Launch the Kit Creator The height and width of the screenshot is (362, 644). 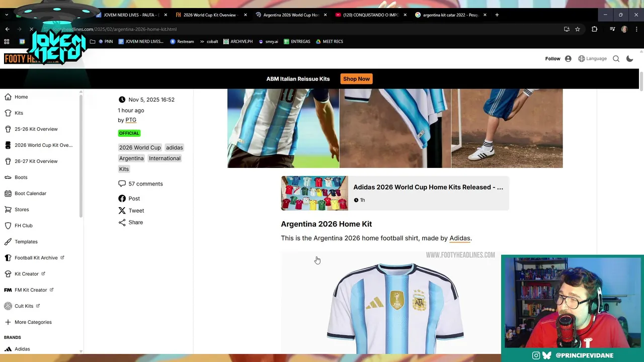pos(25,274)
